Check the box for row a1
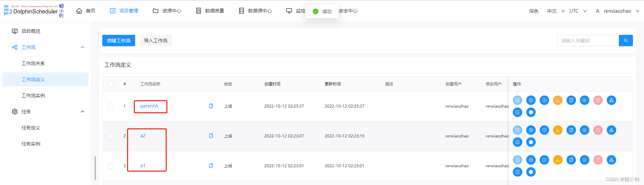 pyautogui.click(x=111, y=166)
